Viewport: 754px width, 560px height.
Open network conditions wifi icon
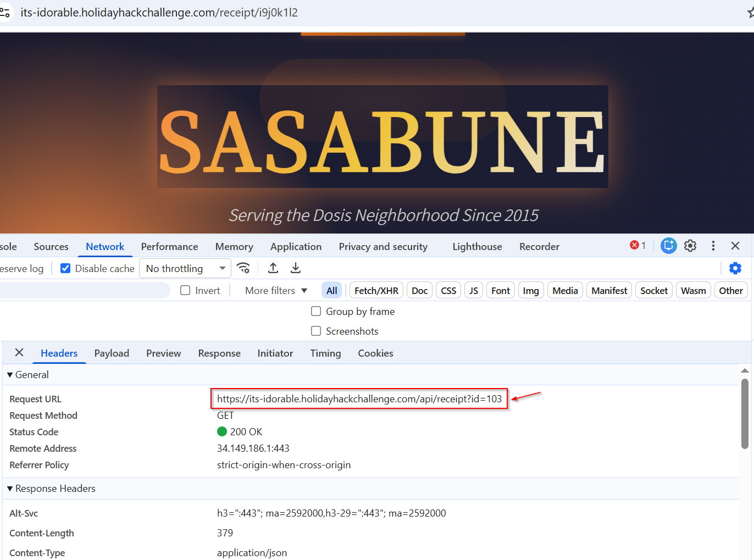tap(243, 268)
